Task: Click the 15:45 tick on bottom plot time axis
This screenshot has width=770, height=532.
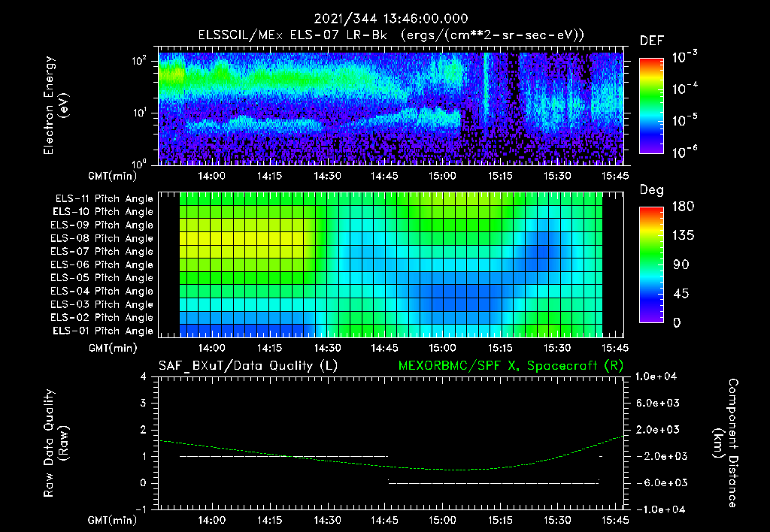Action: click(615, 520)
